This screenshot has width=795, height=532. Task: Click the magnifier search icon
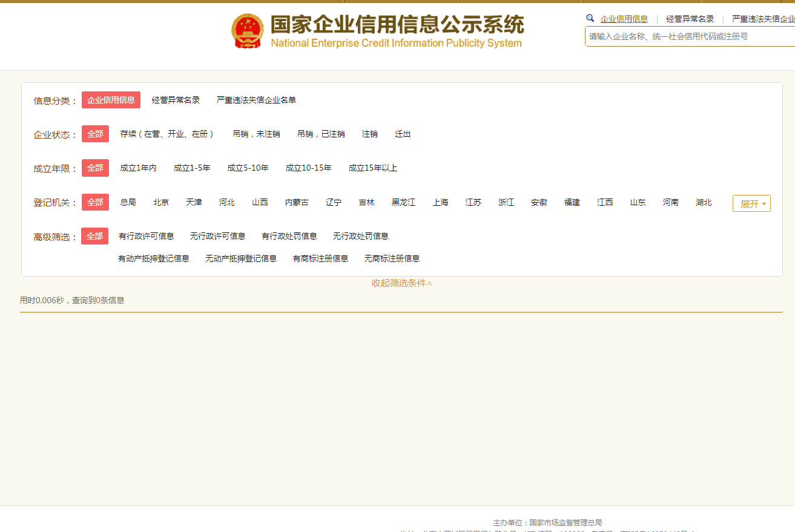[590, 18]
